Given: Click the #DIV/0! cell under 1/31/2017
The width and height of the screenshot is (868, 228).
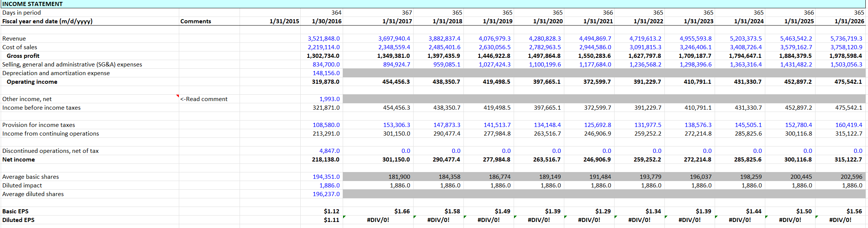Looking at the screenshot, I should click(x=378, y=220).
